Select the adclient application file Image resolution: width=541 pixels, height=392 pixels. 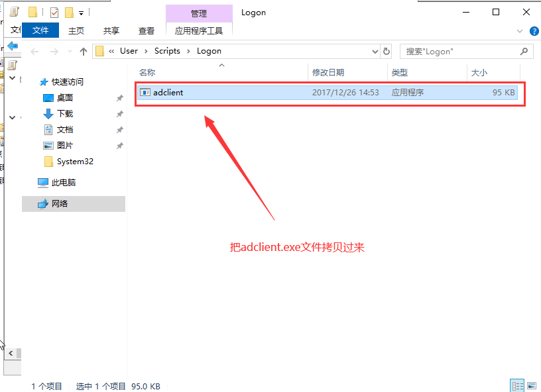pos(168,93)
